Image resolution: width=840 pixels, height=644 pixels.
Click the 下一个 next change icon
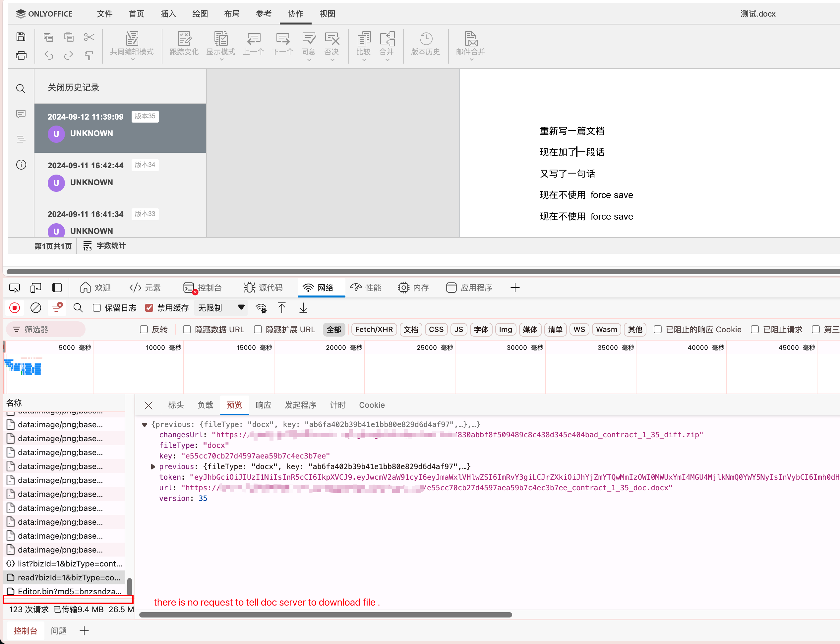click(283, 39)
